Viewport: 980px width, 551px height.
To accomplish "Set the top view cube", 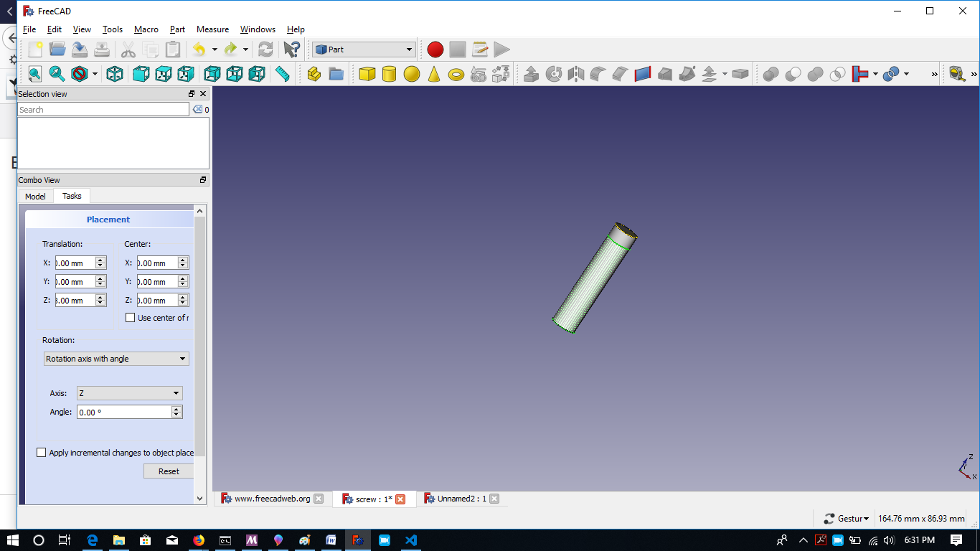I will (x=164, y=74).
